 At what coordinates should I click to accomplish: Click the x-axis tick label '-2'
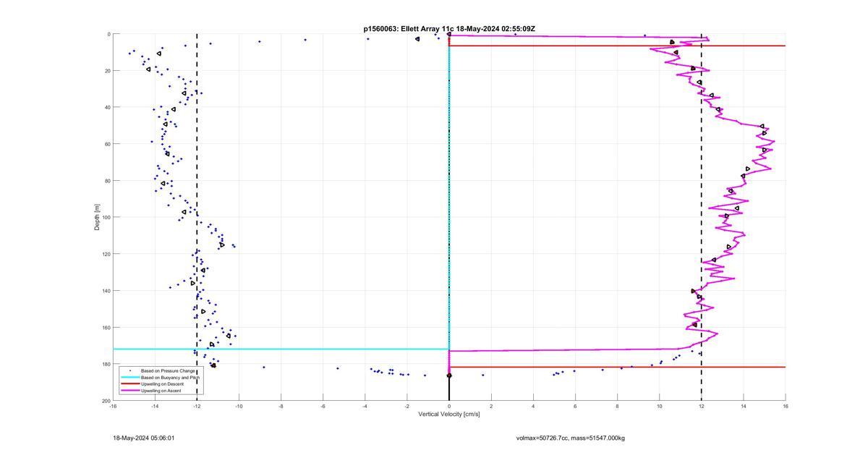(407, 406)
